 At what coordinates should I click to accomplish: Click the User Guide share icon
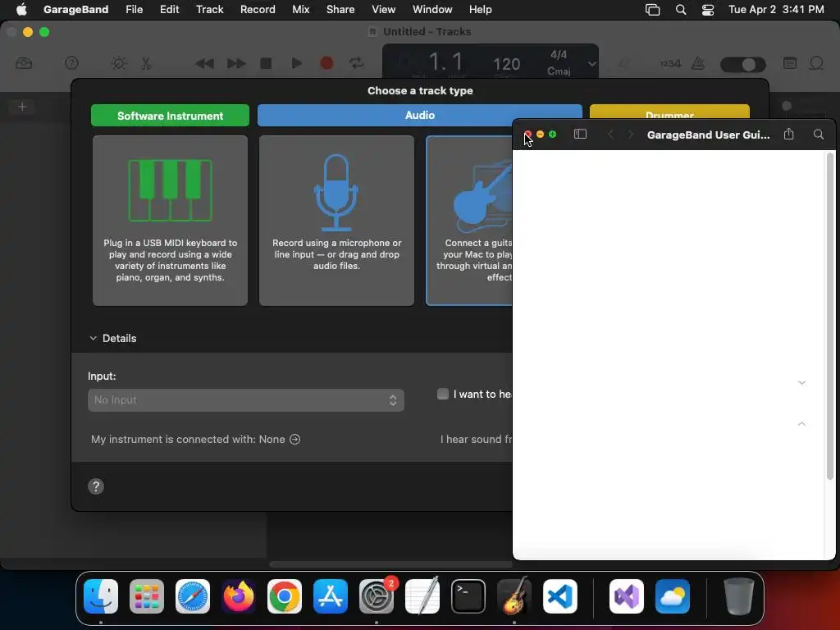[x=788, y=134]
